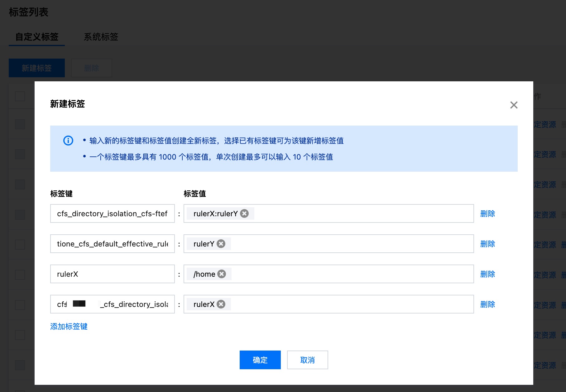This screenshot has width=566, height=392.
Task: Click the 标签值 column label
Action: tap(195, 194)
